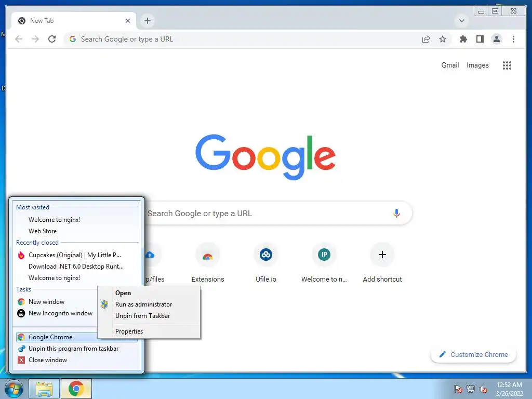532x399 pixels.
Task: Open the Google apps grid
Action: [507, 65]
